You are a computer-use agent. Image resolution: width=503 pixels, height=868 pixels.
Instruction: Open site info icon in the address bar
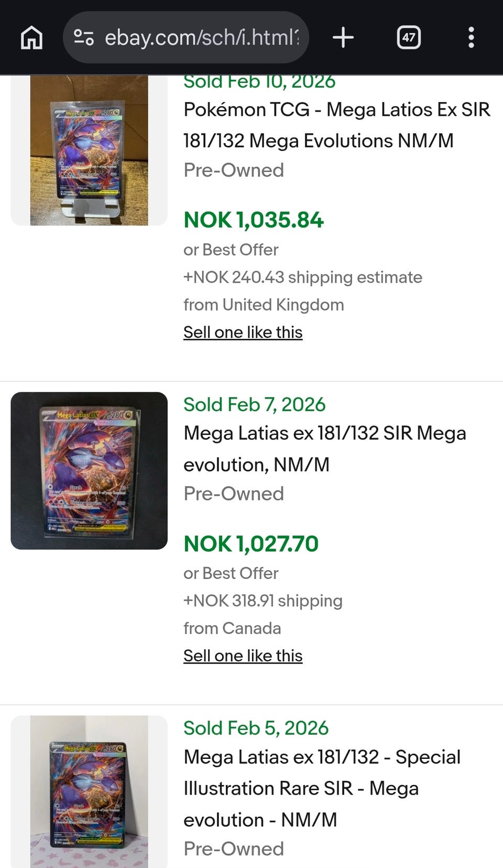84,38
